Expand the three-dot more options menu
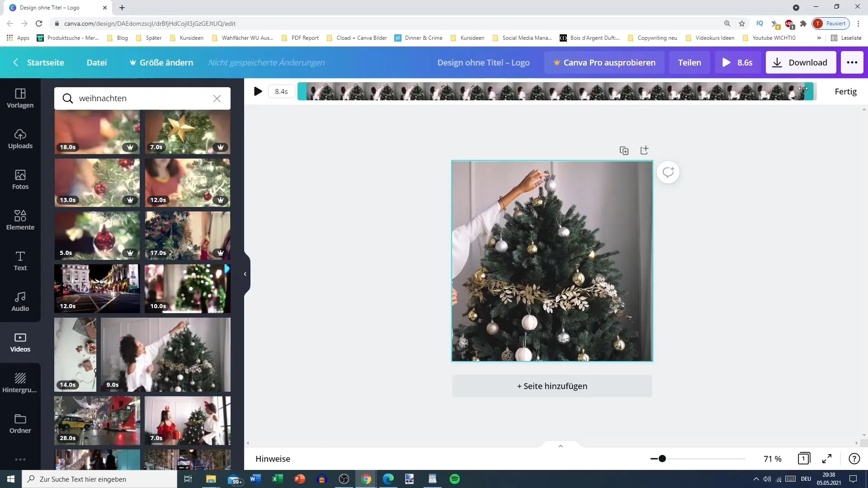868x488 pixels. 854,62
